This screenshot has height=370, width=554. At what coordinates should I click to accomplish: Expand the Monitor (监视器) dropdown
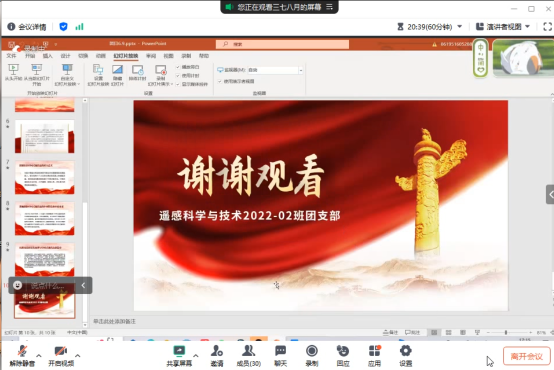(x=301, y=70)
